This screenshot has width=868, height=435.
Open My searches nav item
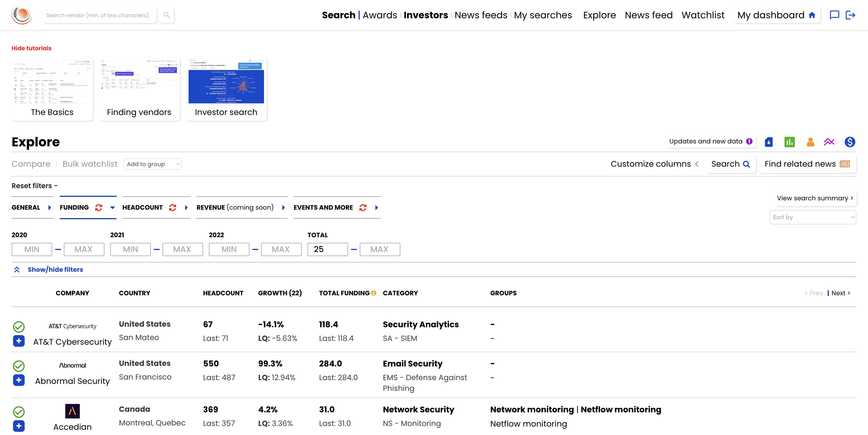click(543, 15)
